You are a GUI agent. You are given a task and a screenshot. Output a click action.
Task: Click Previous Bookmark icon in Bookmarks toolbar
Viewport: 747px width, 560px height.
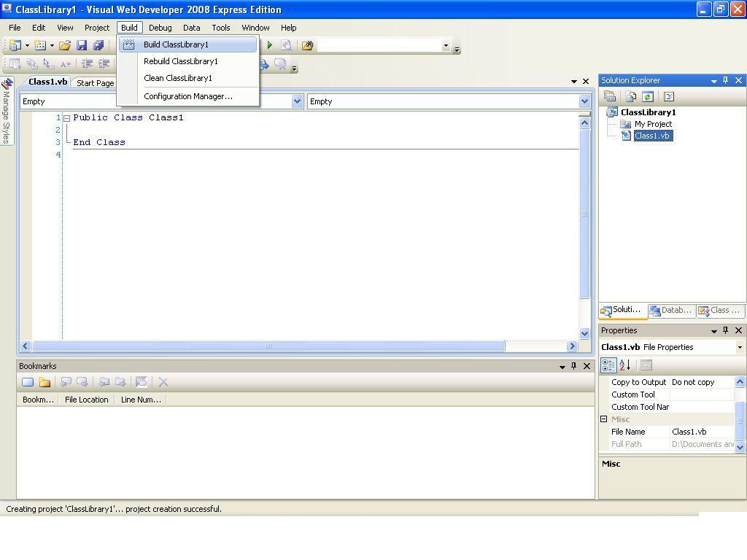coord(66,382)
